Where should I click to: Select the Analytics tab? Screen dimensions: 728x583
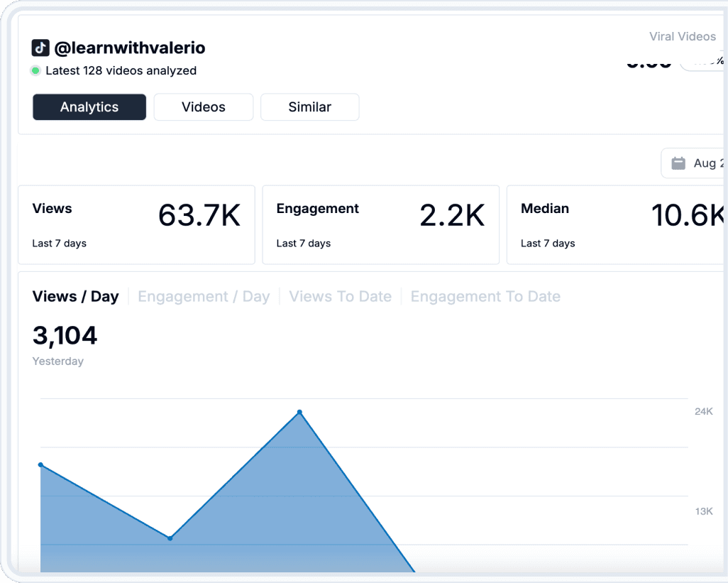pyautogui.click(x=89, y=107)
